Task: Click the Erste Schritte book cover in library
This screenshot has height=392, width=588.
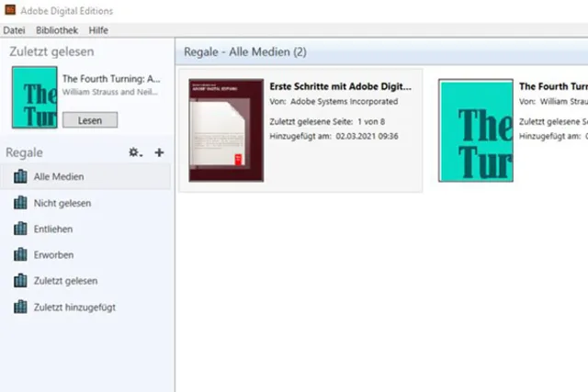Action: click(226, 130)
